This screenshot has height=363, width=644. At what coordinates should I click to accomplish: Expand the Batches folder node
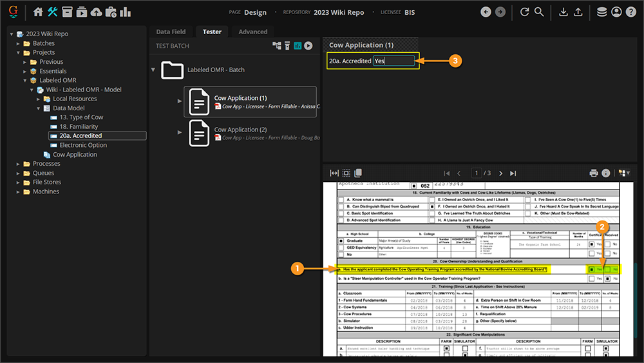tap(19, 43)
